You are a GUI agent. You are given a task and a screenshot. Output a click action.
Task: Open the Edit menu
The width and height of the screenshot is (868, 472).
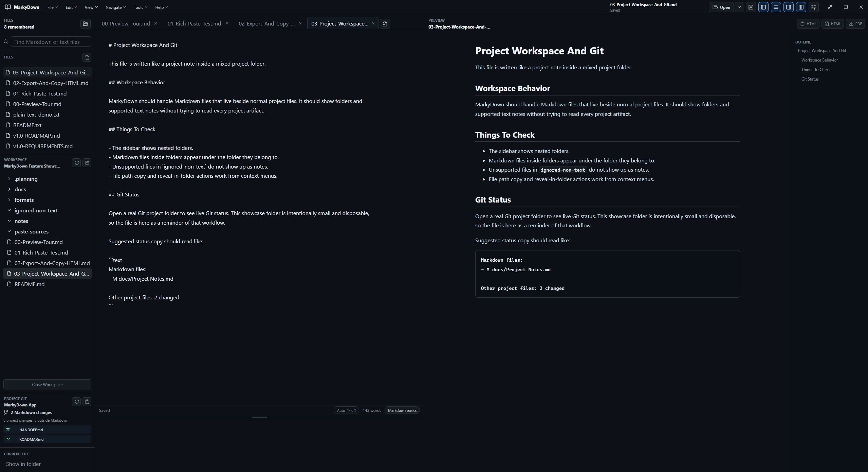(71, 7)
